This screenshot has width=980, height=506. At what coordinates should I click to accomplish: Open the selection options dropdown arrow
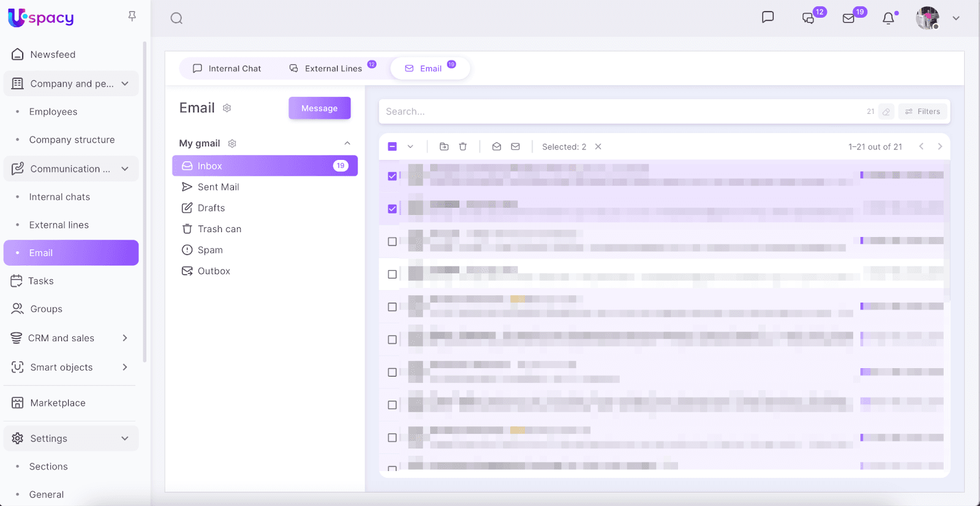tap(410, 146)
